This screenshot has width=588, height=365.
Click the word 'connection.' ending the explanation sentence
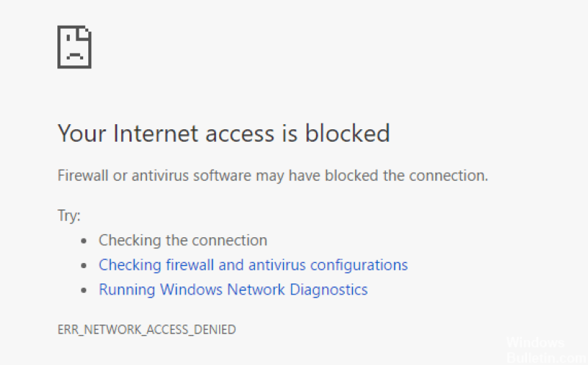click(448, 176)
